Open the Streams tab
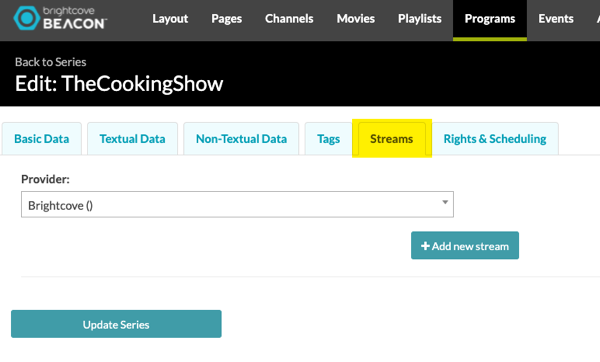Viewport: 600px width, 362px height. coord(391,139)
